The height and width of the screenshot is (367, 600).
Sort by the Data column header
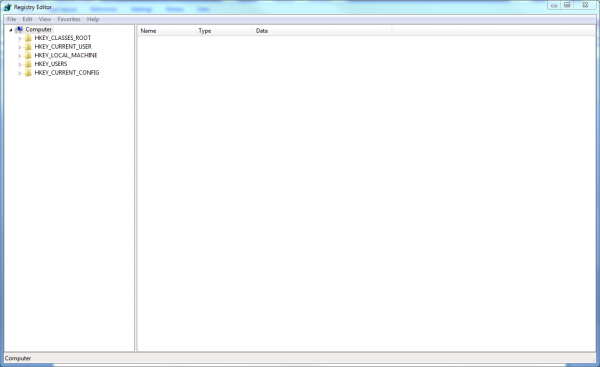(x=323, y=31)
